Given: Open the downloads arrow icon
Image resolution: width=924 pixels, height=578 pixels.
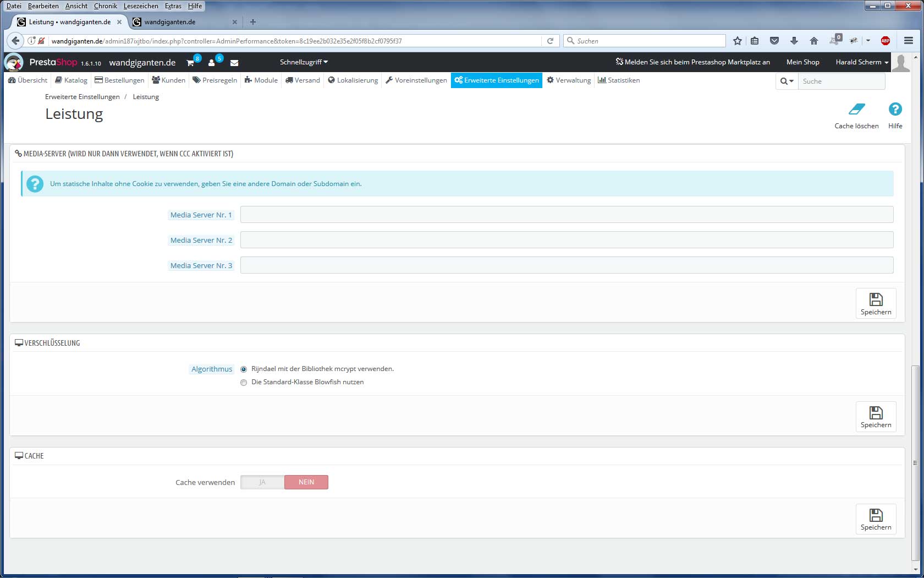Looking at the screenshot, I should (794, 41).
